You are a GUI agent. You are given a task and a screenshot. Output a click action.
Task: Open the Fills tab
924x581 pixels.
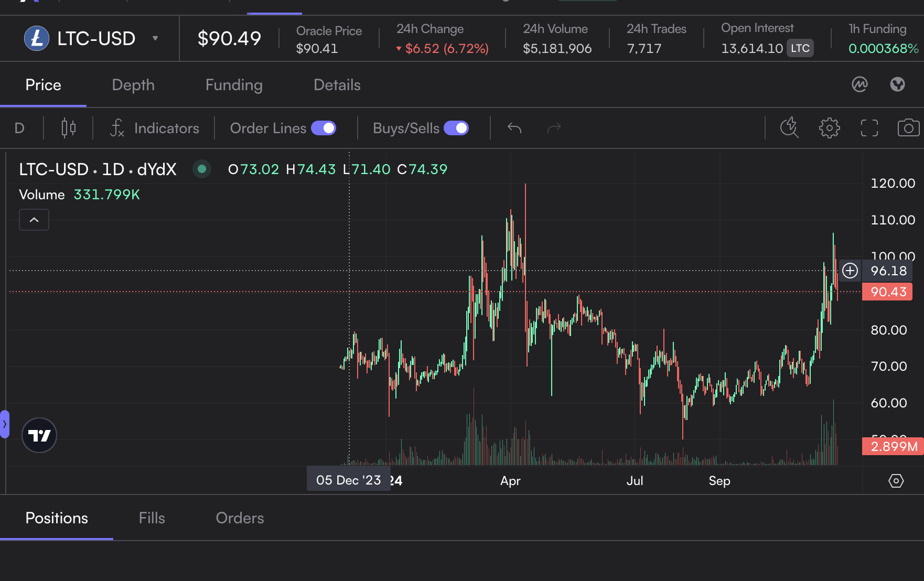(x=152, y=518)
